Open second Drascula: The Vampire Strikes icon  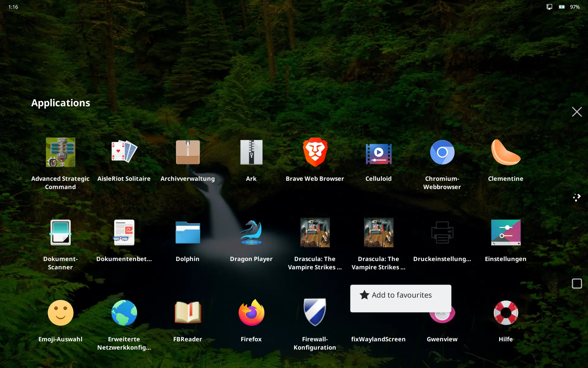point(379,232)
